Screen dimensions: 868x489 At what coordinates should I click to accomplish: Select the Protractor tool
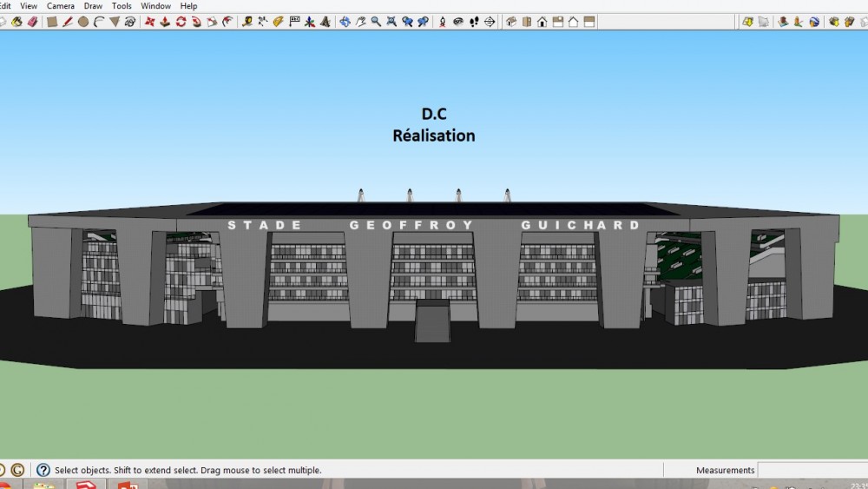(x=278, y=22)
